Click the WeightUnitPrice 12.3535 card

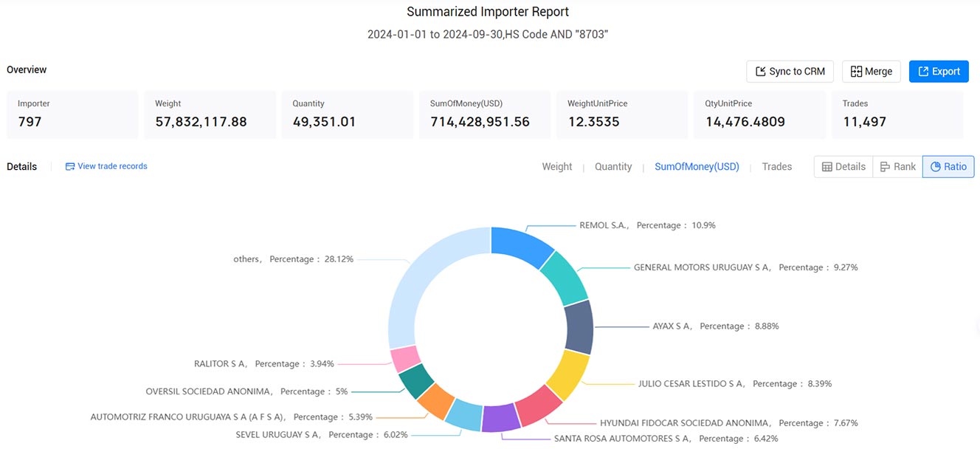point(622,114)
